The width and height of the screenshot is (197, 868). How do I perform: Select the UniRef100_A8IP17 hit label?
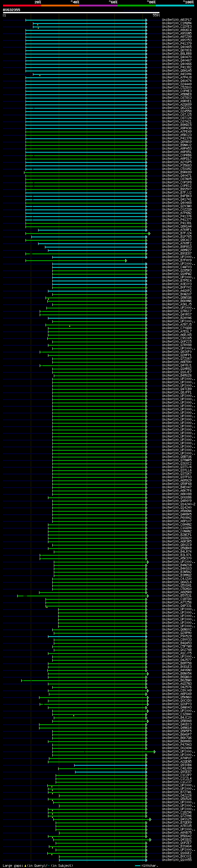coord(177,20)
